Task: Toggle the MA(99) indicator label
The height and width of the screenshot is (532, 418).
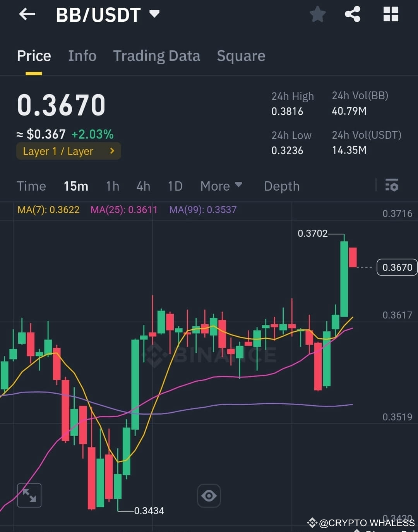Action: 202,210
